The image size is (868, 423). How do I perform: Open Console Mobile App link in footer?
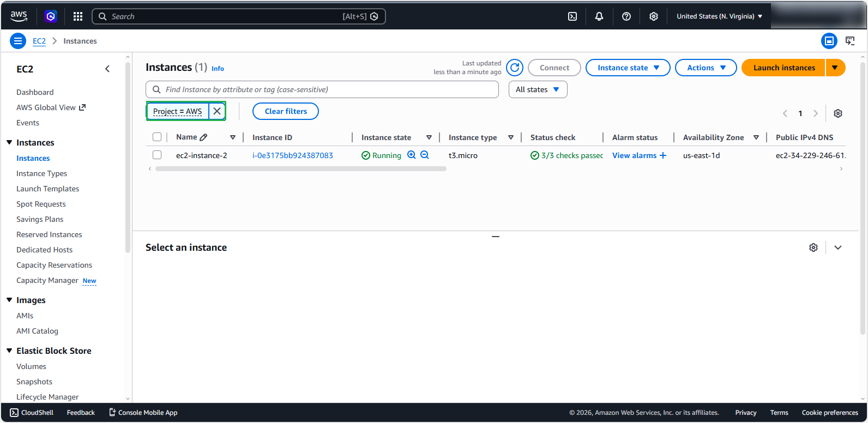pyautogui.click(x=143, y=413)
